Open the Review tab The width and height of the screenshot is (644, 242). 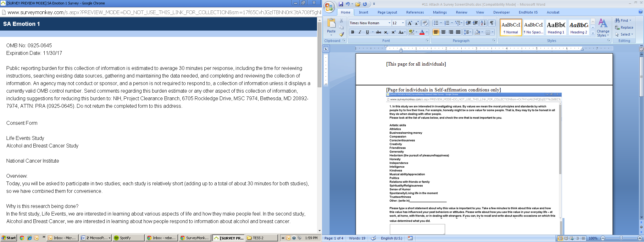[461, 12]
